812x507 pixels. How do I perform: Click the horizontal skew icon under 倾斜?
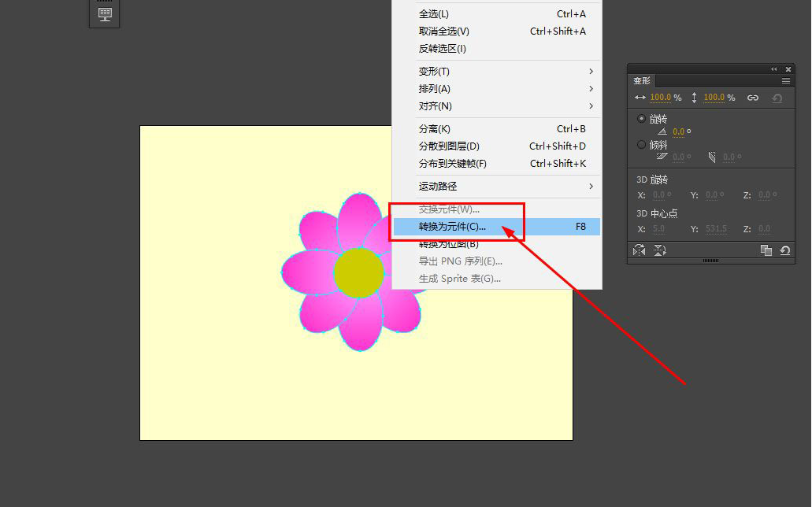point(662,155)
